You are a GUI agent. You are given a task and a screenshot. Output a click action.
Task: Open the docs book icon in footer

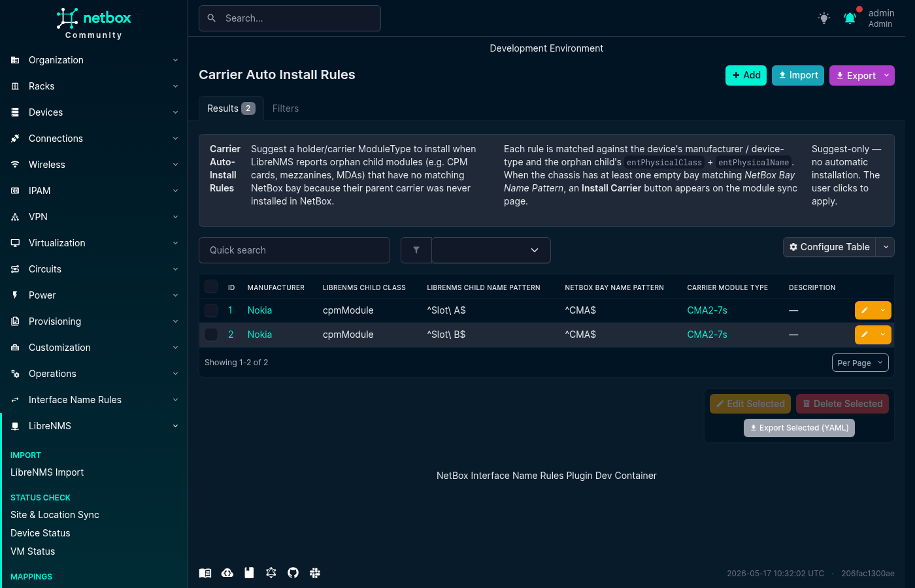(205, 573)
